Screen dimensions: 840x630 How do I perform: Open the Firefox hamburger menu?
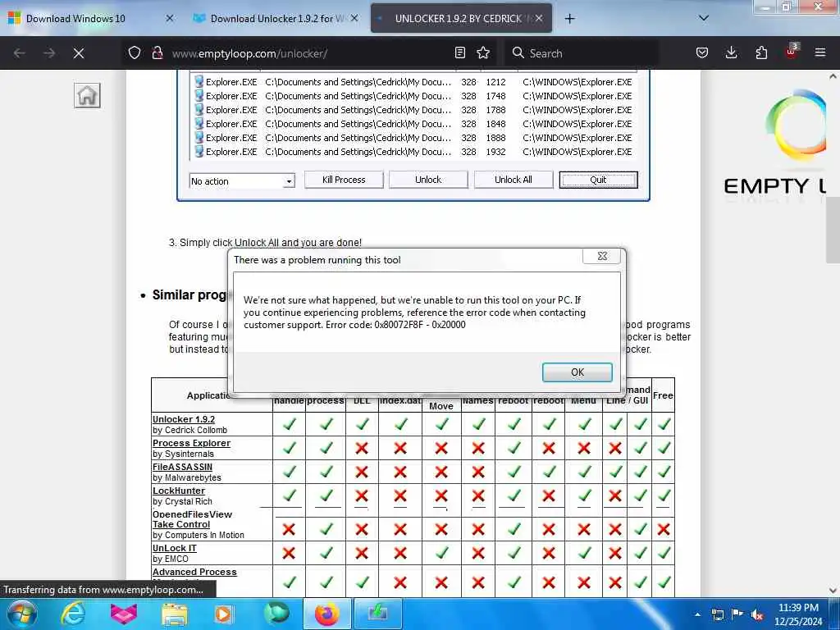[820, 52]
